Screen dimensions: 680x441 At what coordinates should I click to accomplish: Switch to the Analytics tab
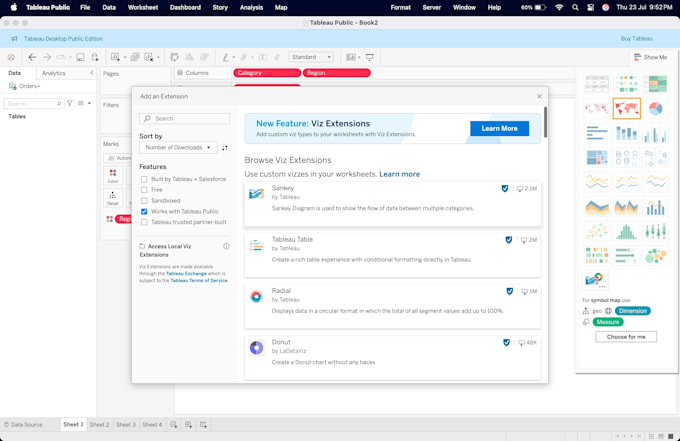point(53,73)
